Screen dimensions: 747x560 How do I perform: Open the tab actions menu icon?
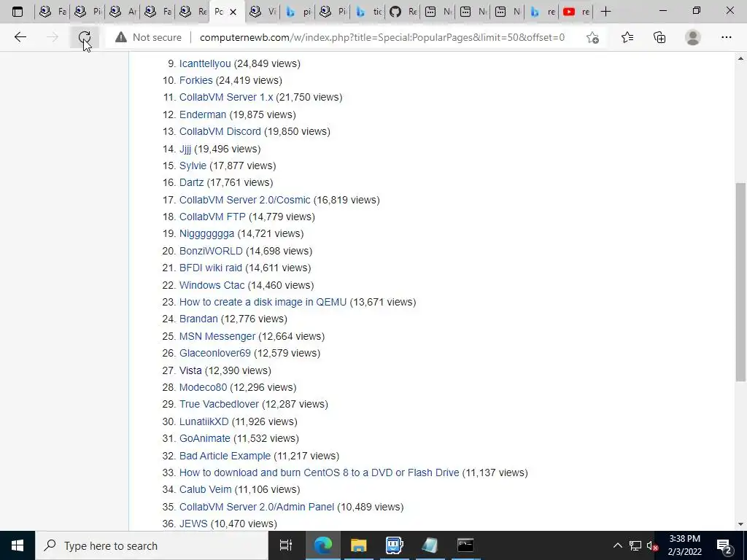click(x=18, y=12)
